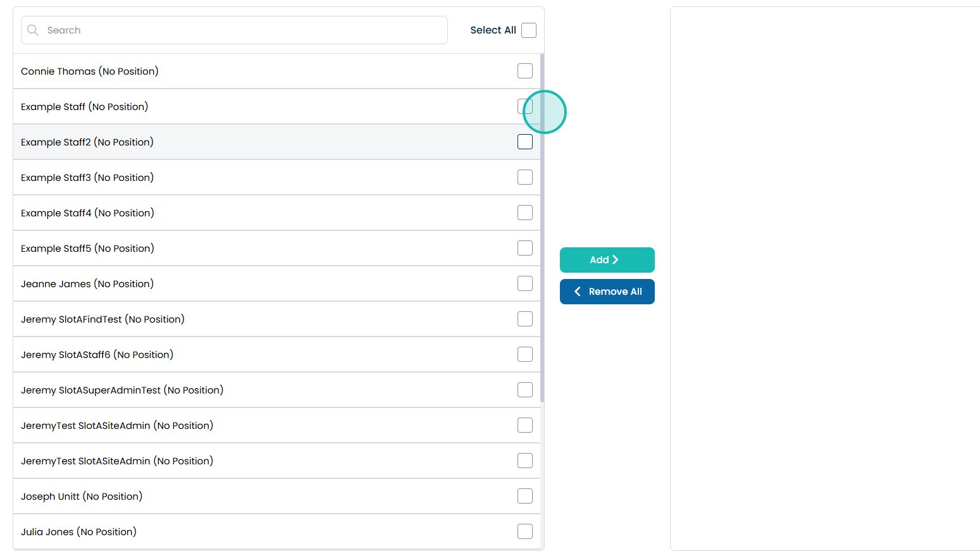The width and height of the screenshot is (980, 551).
Task: Check the box for Connie Thomas
Action: [525, 71]
